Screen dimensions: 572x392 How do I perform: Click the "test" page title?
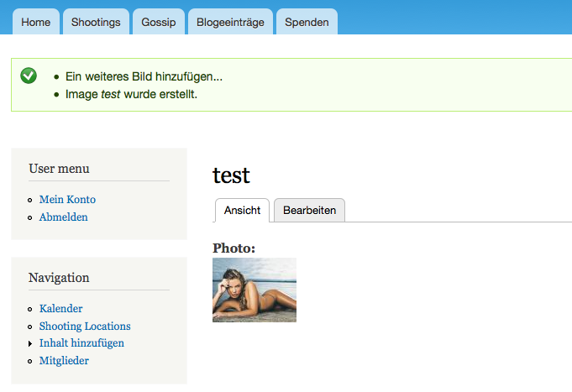click(232, 175)
